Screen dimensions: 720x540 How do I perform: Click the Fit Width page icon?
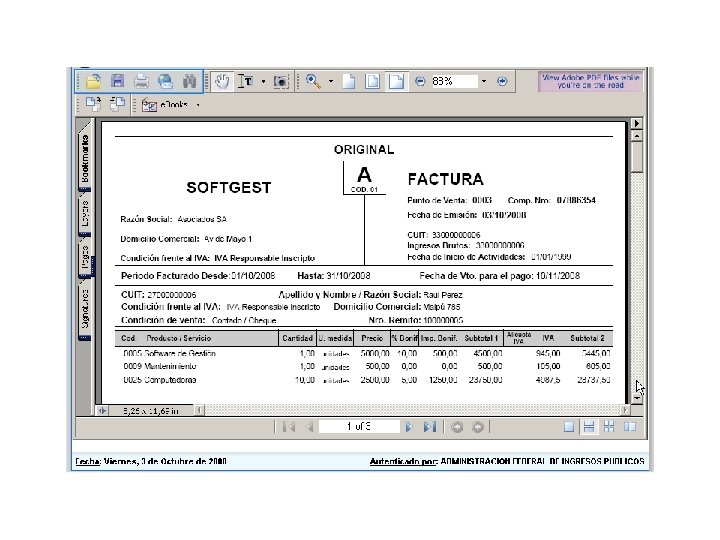pos(396,81)
